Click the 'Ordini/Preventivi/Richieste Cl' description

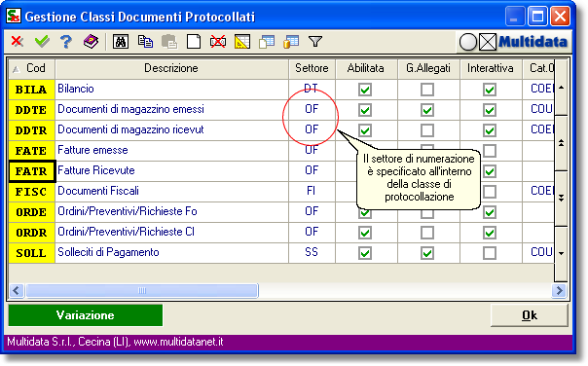[126, 232]
